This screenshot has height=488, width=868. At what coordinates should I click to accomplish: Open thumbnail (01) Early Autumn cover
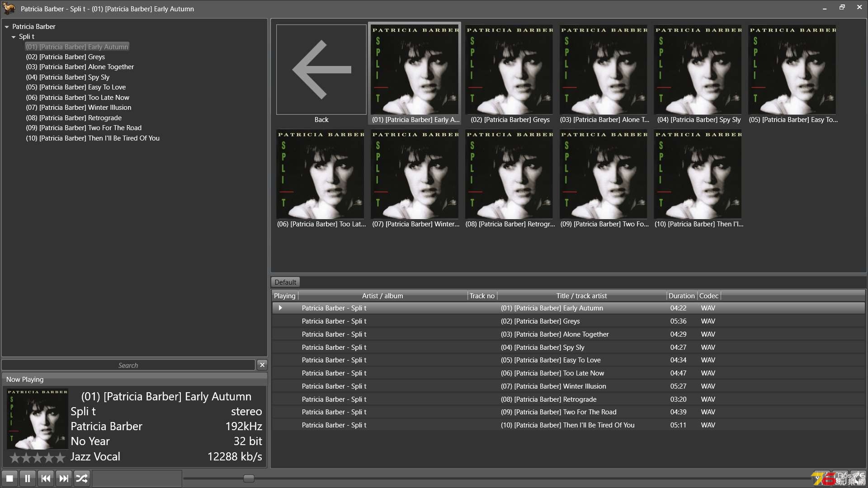415,70
